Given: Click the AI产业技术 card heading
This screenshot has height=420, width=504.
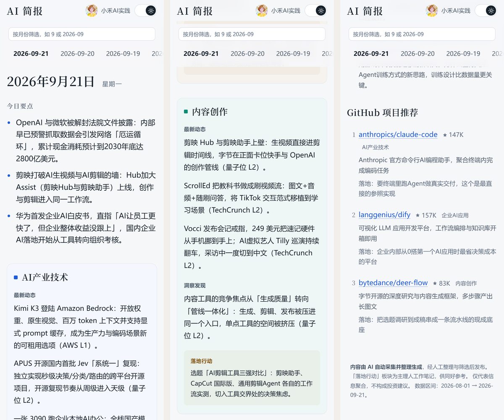Looking at the screenshot, I should point(45,277).
